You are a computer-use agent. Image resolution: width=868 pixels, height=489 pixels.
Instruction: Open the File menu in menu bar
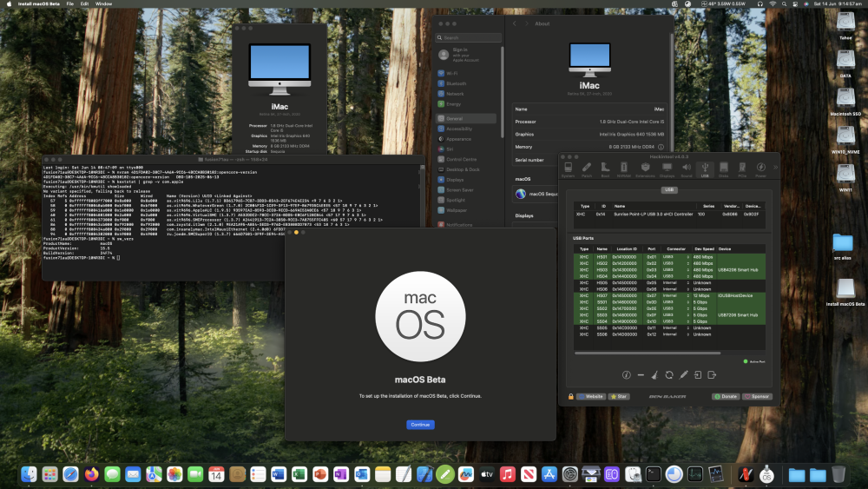pos(70,3)
